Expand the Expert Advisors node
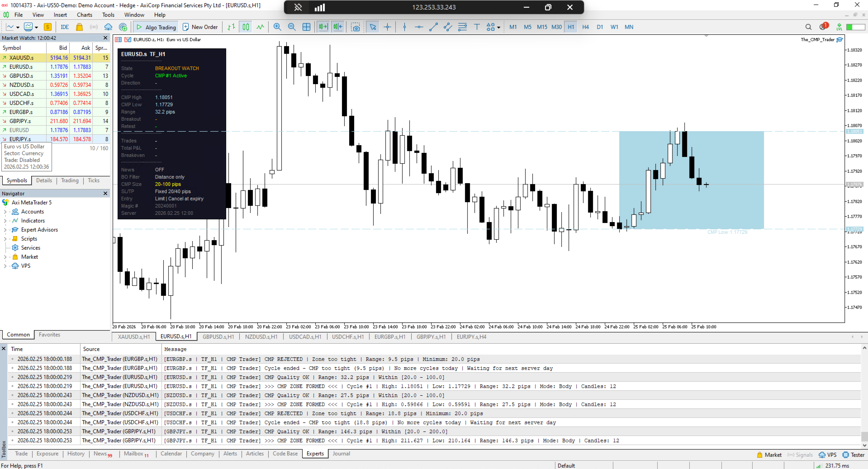Screen dimensions: 868x469 (5, 230)
